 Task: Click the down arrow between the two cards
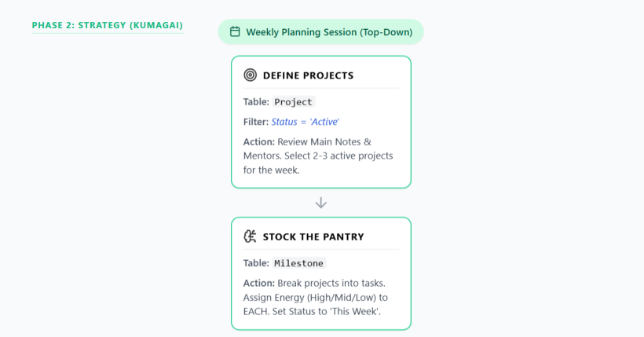pyautogui.click(x=320, y=203)
